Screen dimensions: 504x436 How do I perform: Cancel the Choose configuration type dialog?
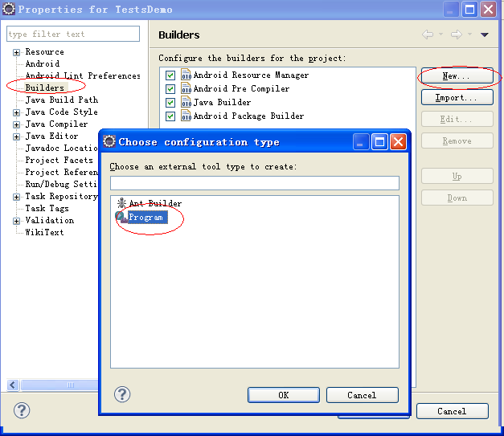(x=363, y=395)
